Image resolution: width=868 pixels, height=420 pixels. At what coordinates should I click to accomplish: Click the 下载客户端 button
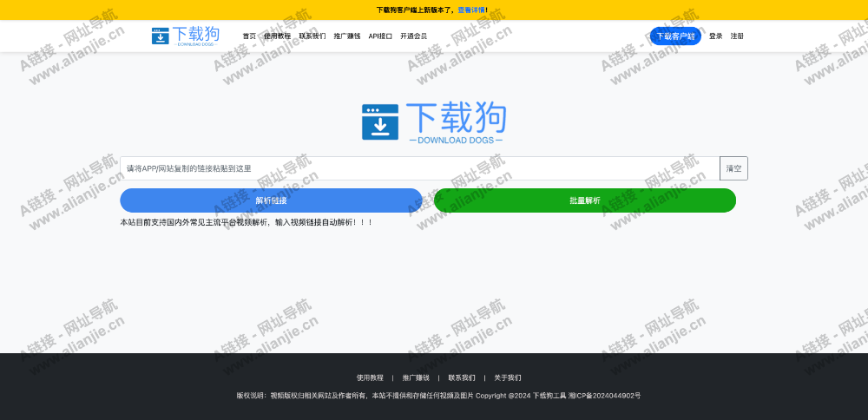tap(675, 36)
